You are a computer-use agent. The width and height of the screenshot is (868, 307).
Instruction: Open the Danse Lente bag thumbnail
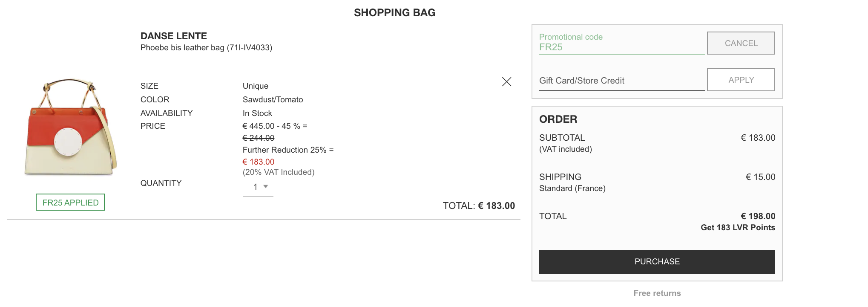point(71,127)
